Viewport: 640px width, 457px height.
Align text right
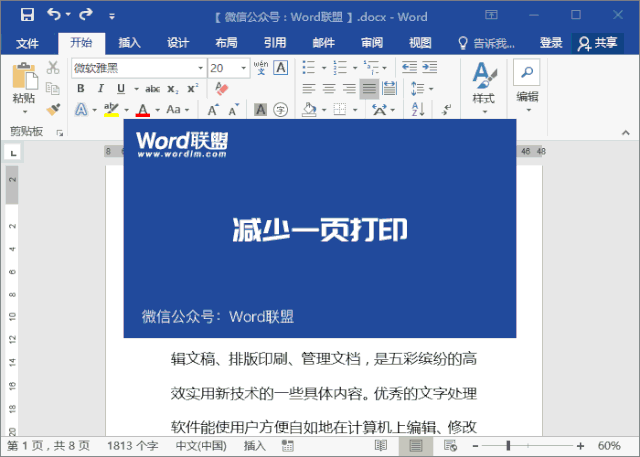pyautogui.click(x=349, y=89)
